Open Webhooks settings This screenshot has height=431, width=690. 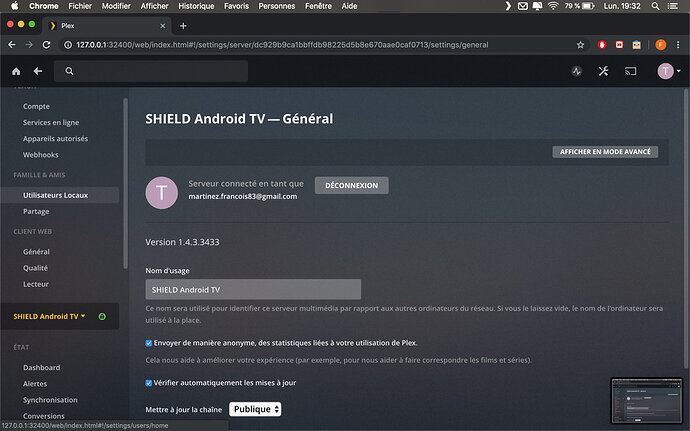tap(40, 155)
